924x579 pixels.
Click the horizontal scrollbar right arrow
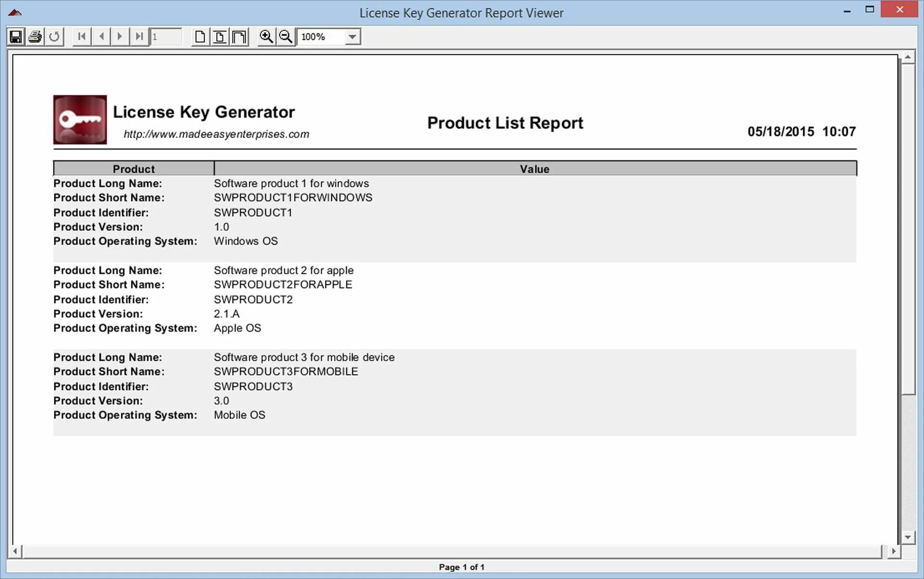tap(893, 551)
